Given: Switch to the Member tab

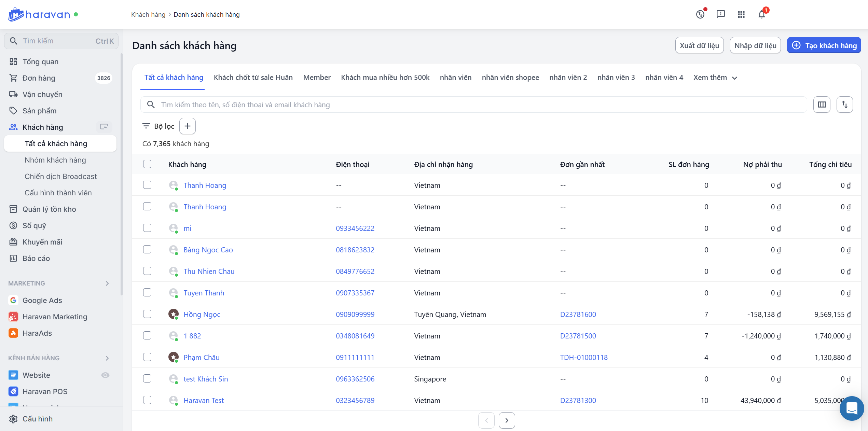Looking at the screenshot, I should coord(317,78).
